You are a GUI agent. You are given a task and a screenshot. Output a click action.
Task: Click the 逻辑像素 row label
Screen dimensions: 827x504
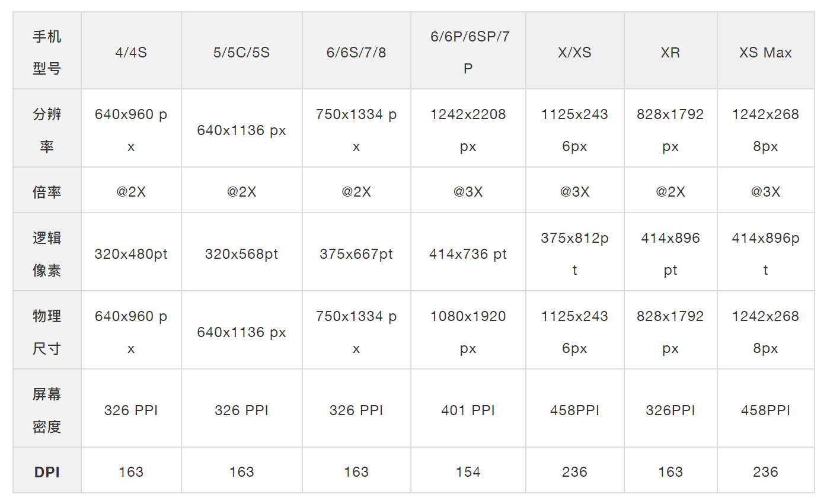tap(47, 254)
